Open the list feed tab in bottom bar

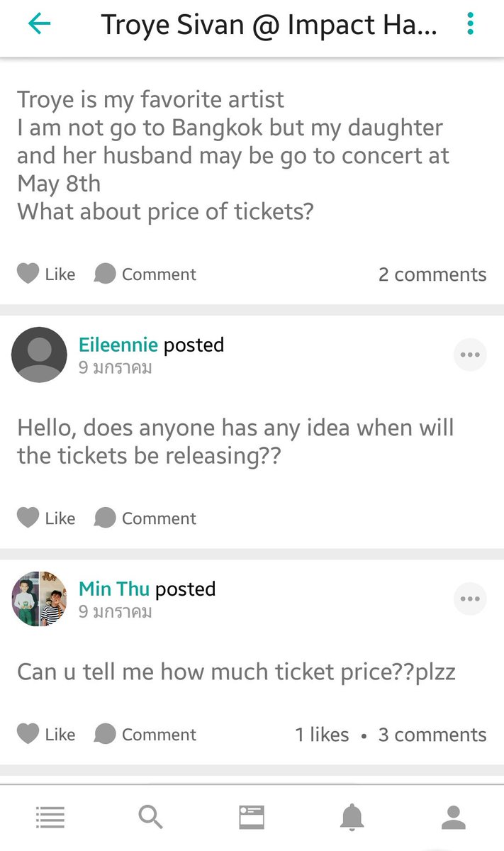click(x=50, y=818)
